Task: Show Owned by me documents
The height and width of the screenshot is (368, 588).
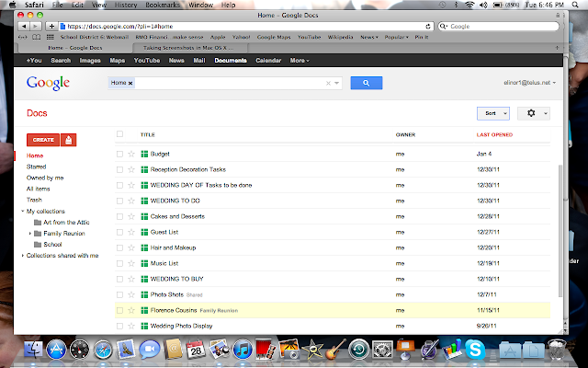Action: [45, 178]
